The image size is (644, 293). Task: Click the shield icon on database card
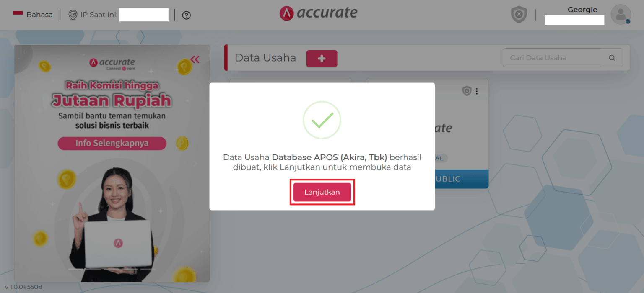click(467, 91)
